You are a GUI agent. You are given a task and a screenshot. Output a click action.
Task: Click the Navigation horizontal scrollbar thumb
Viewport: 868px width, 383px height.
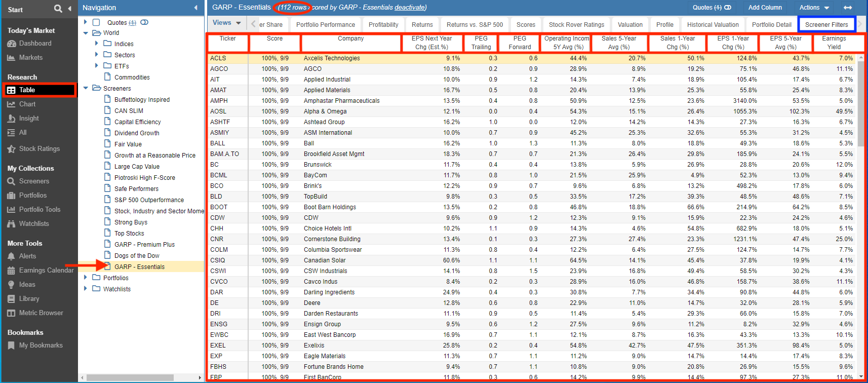point(130,377)
